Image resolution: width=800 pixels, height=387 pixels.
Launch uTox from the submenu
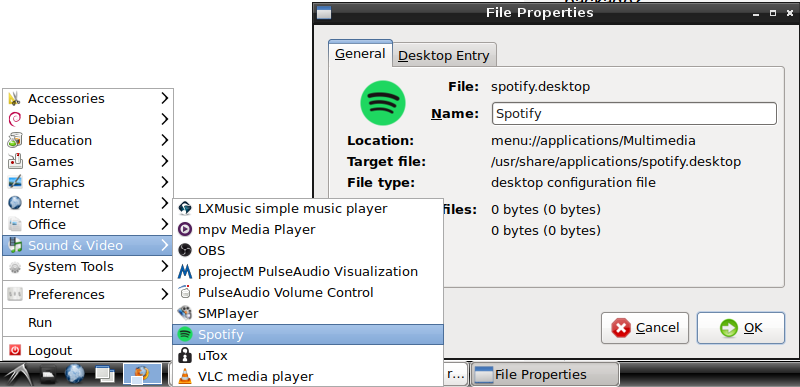tap(308, 355)
